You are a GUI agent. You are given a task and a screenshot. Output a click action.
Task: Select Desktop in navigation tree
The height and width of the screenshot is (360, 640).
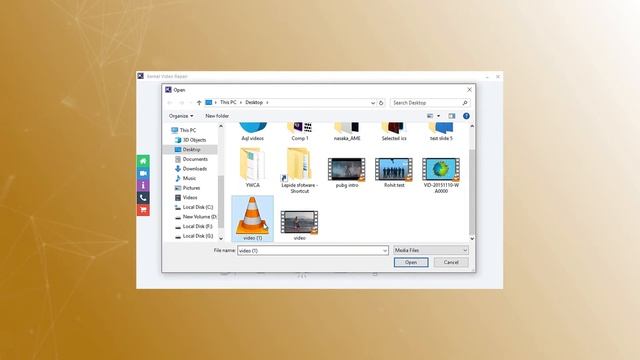191,149
